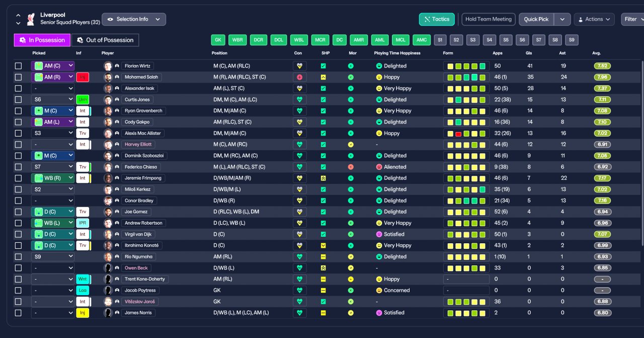Tick the checkbox for Florian Wirtz

tap(19, 66)
